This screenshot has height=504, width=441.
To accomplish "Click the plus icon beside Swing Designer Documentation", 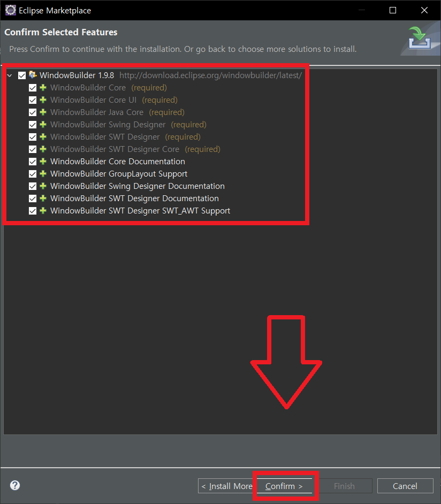I will click(43, 186).
